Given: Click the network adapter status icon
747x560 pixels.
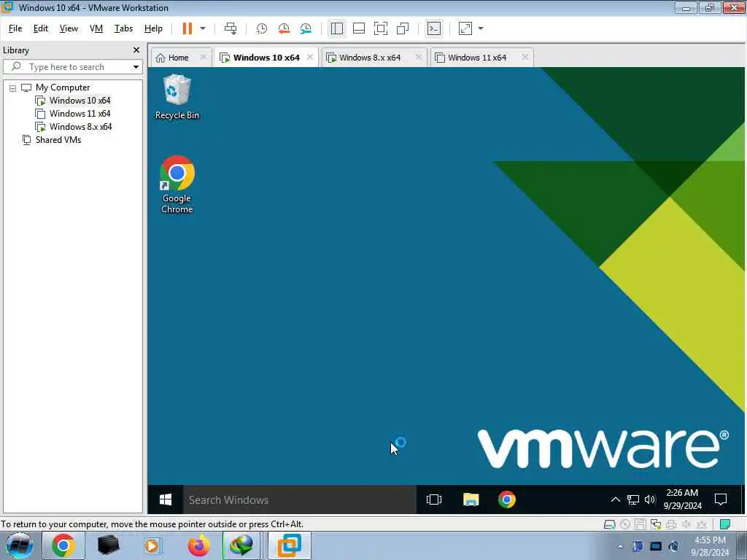Looking at the screenshot, I should pos(656,524).
